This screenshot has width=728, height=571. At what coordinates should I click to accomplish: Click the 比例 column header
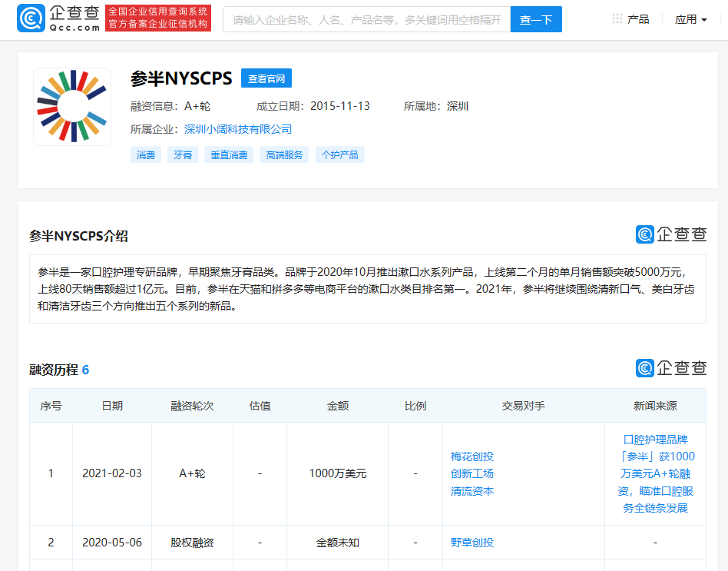(x=415, y=406)
